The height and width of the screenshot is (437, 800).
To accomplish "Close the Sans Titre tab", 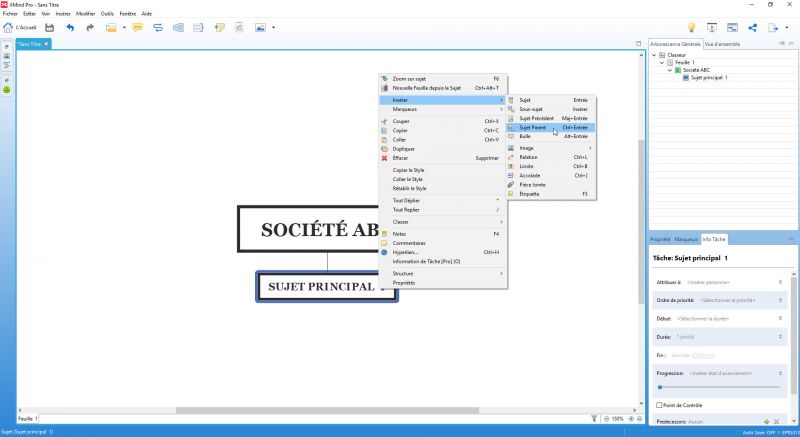I will coord(46,44).
